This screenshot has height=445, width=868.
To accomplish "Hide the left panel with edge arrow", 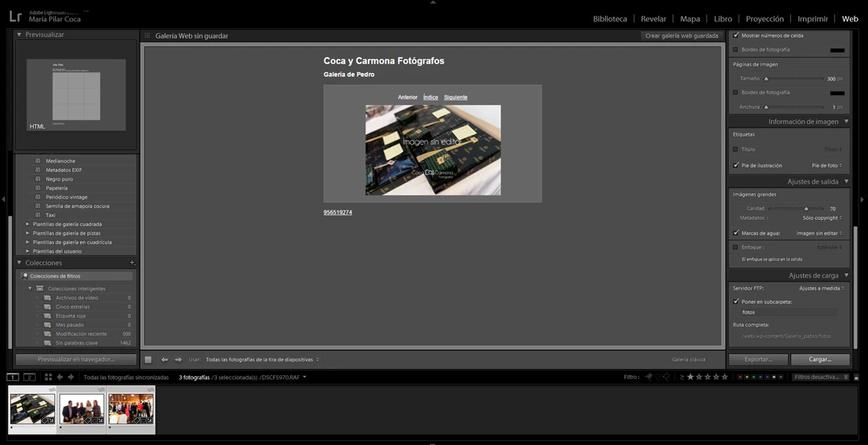I will (3, 199).
